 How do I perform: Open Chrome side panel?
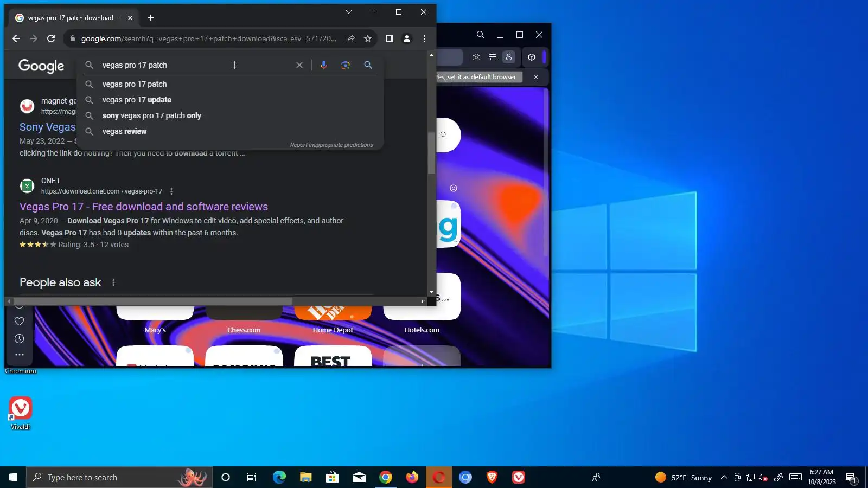pos(389,38)
